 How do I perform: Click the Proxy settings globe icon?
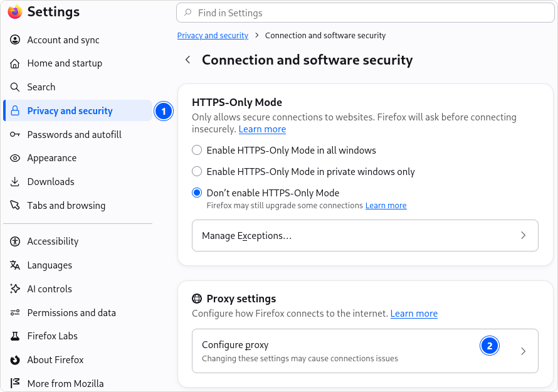[x=197, y=299]
